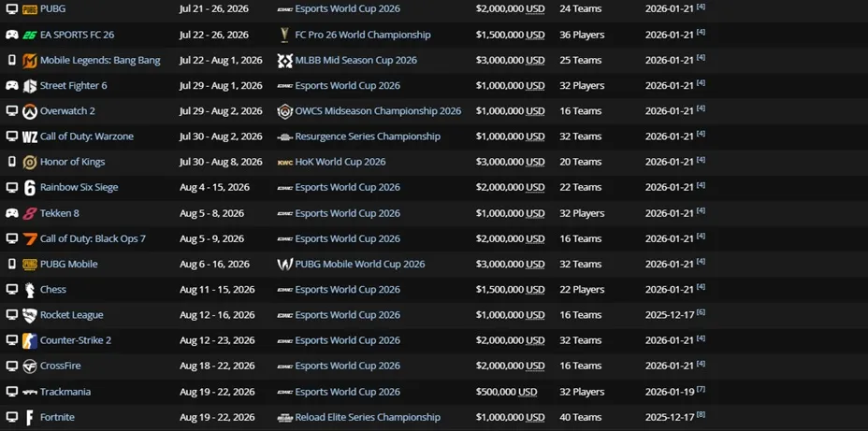The width and height of the screenshot is (868, 431).
Task: Open MLBB Mid Season Cup 2026 link
Action: (356, 61)
